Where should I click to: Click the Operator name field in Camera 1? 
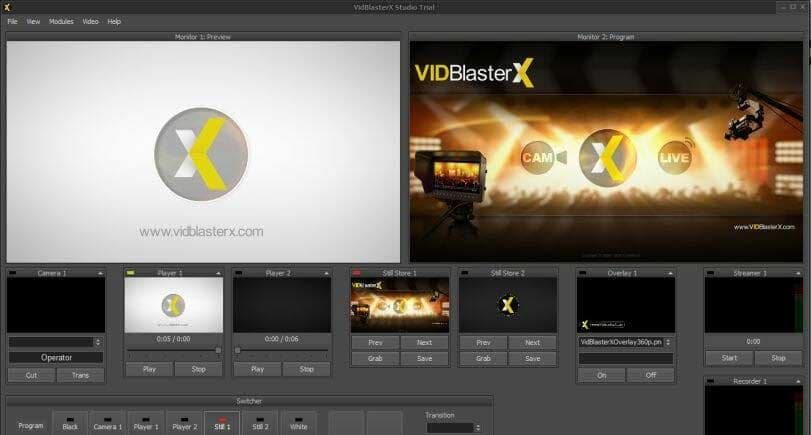pos(56,357)
